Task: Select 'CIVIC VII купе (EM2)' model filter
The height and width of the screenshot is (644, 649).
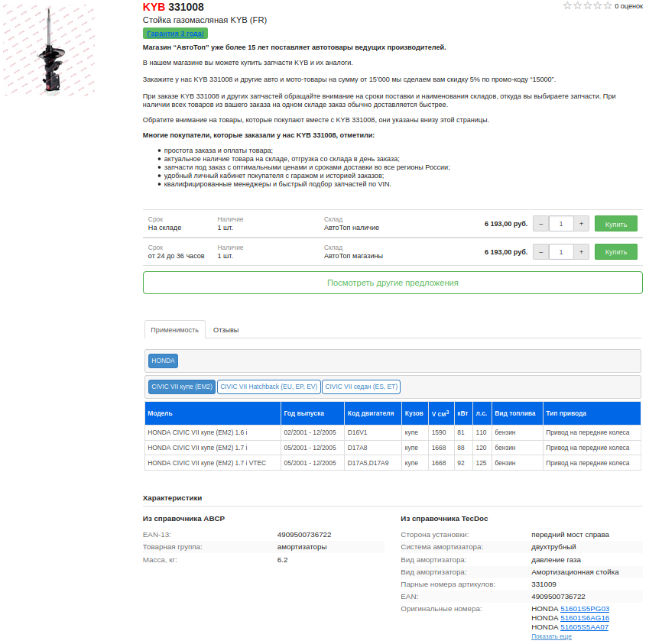Action: [182, 387]
